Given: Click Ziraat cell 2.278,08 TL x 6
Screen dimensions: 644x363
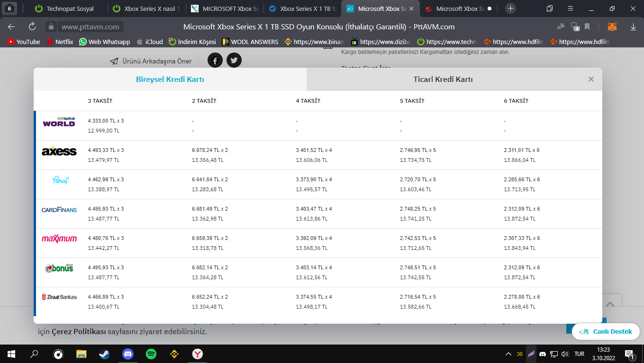Looking at the screenshot, I should click(522, 297).
